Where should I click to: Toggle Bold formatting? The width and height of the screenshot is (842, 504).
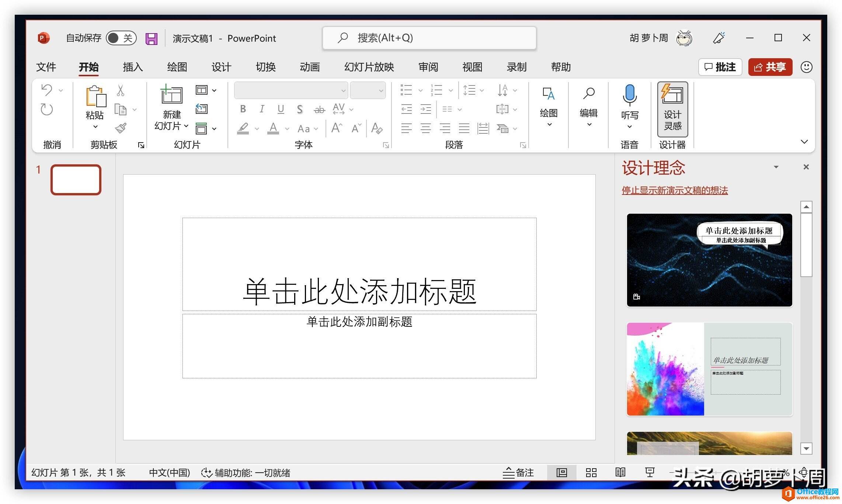click(243, 109)
